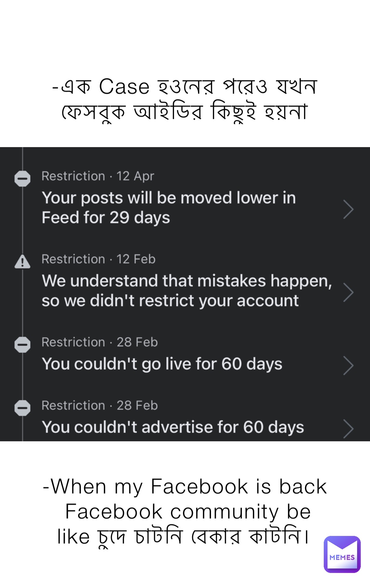Open 'You couldn't advertise for 60 days'
The image size is (370, 588).
173,427
